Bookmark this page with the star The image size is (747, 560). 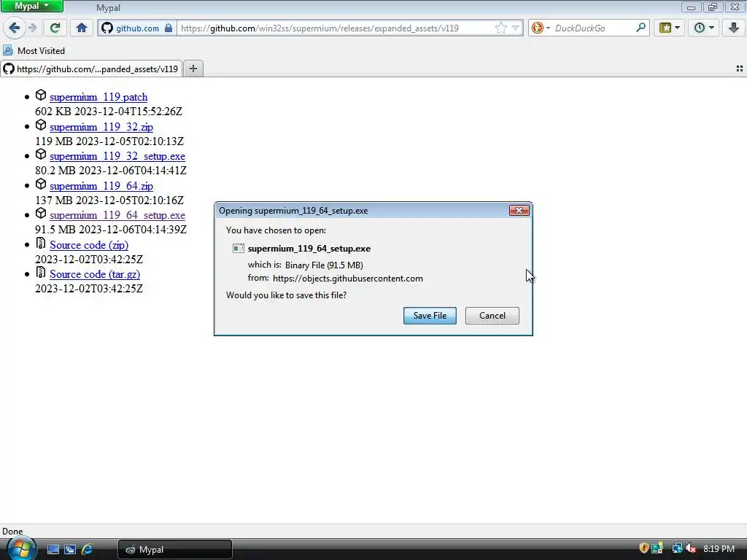(500, 28)
